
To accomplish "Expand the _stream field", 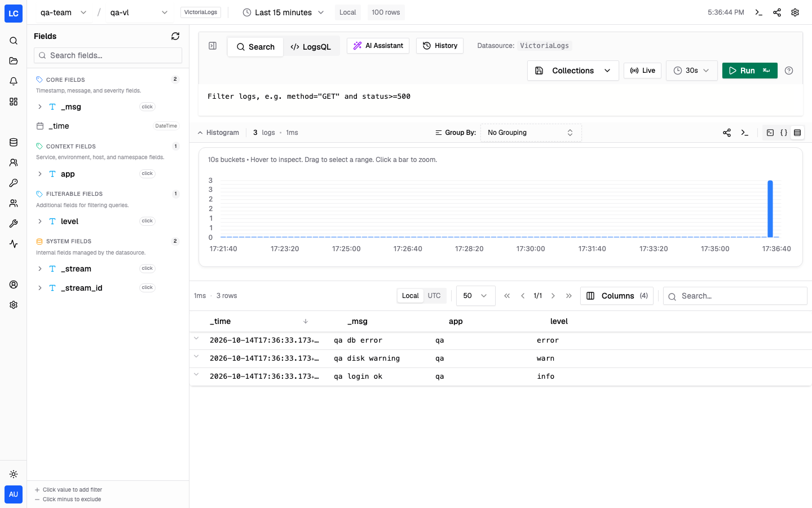I will point(40,269).
